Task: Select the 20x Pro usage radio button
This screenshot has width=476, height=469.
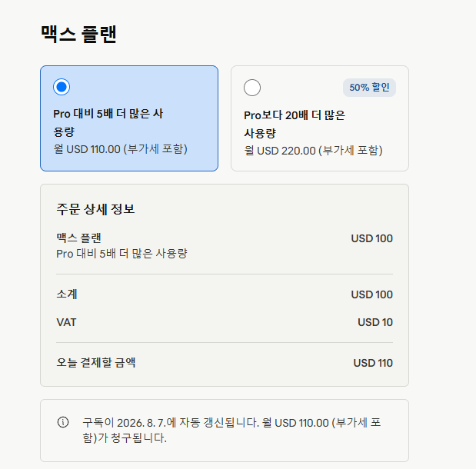Action: point(252,88)
